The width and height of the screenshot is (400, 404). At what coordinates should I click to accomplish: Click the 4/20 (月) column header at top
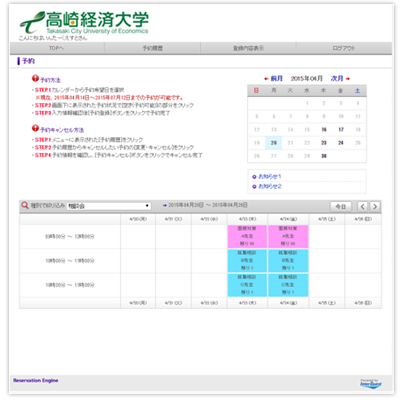(x=138, y=219)
